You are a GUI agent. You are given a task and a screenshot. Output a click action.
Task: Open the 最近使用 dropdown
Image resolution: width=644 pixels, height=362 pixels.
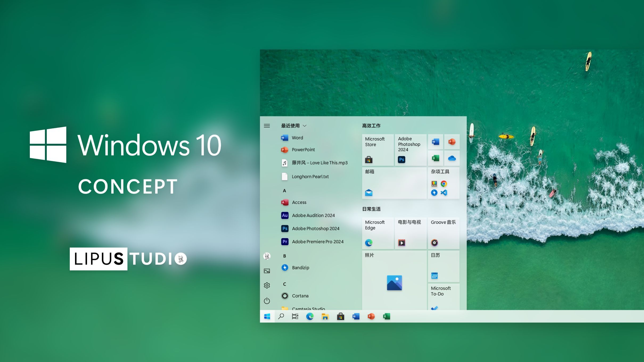[294, 126]
